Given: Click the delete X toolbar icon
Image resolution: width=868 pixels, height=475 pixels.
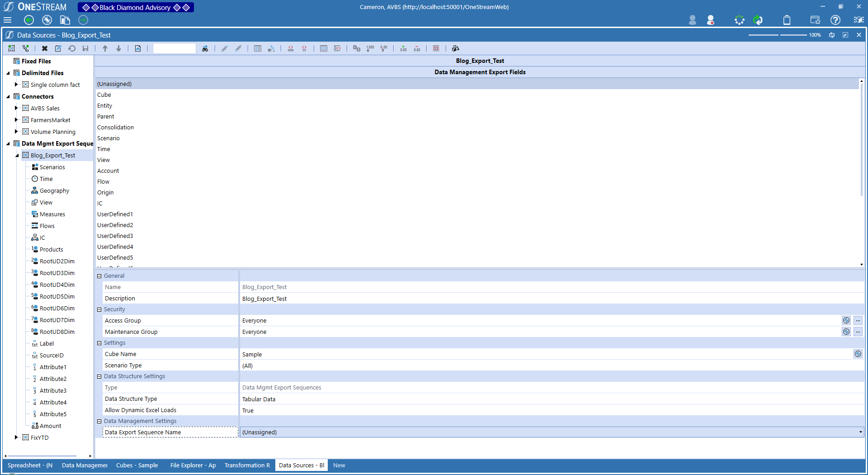Looking at the screenshot, I should coord(45,48).
